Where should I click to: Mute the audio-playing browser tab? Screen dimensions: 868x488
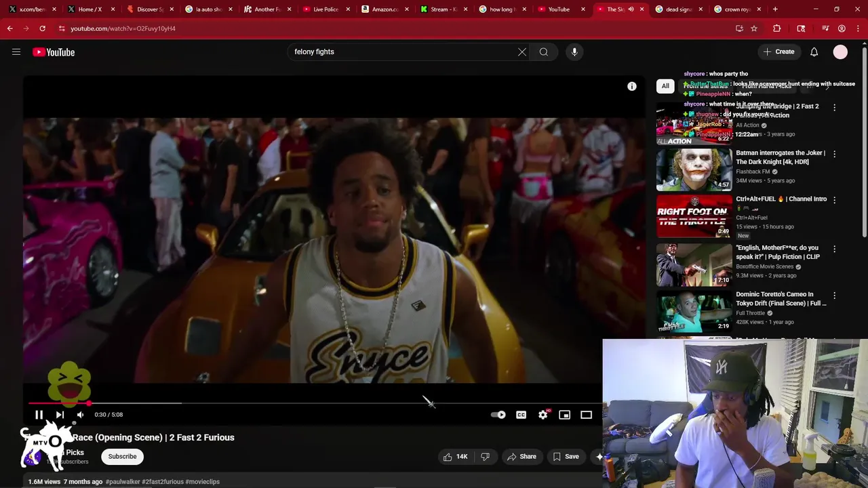(631, 9)
